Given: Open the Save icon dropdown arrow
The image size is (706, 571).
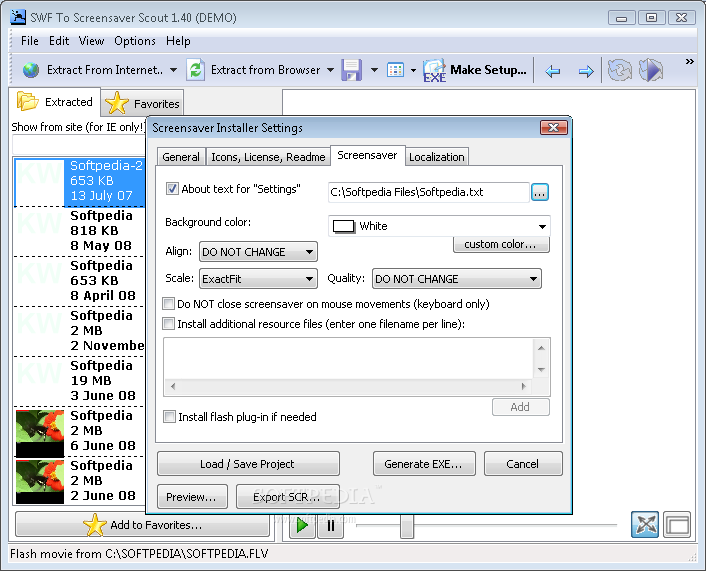Looking at the screenshot, I should (x=374, y=70).
